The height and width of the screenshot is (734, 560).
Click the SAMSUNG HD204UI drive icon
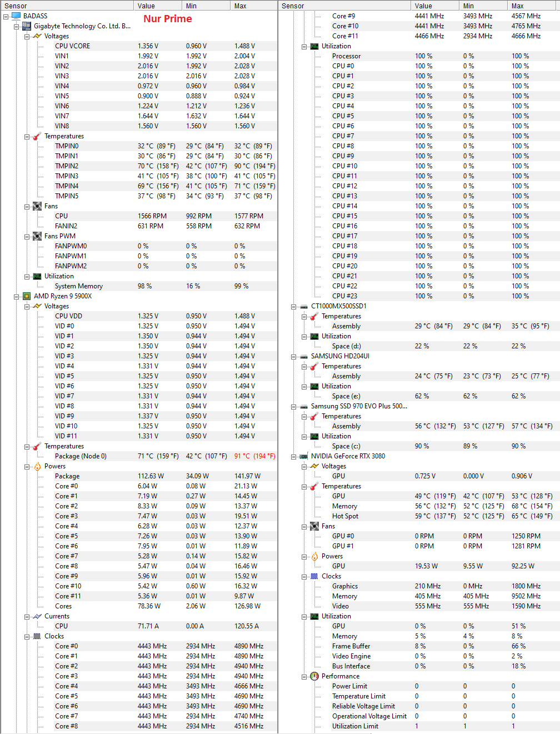coord(304,356)
